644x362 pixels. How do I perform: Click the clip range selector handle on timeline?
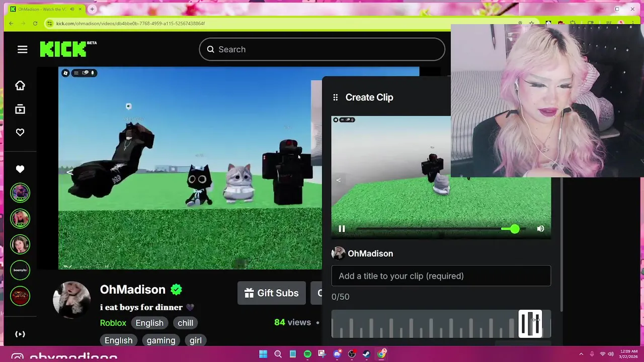[x=530, y=324]
